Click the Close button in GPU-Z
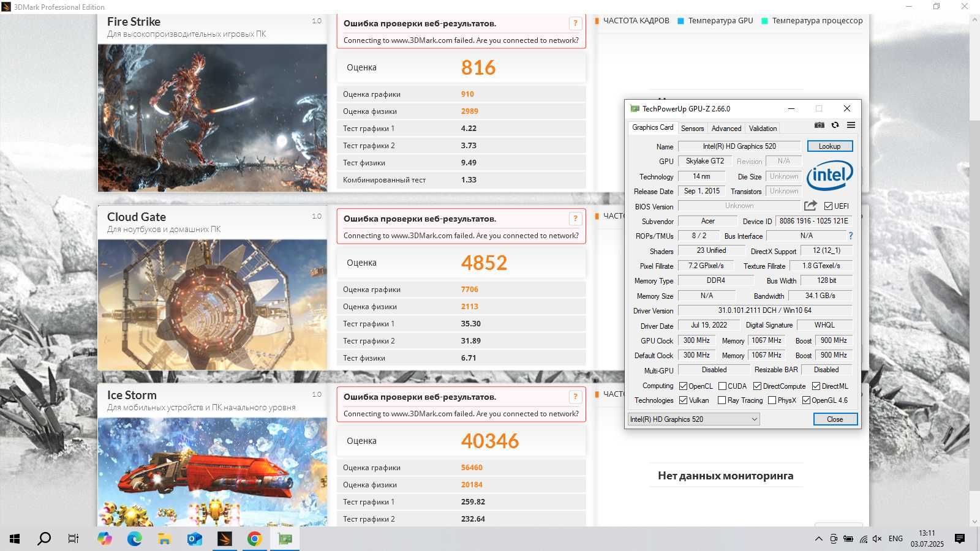This screenshot has width=980, height=551. tap(835, 419)
